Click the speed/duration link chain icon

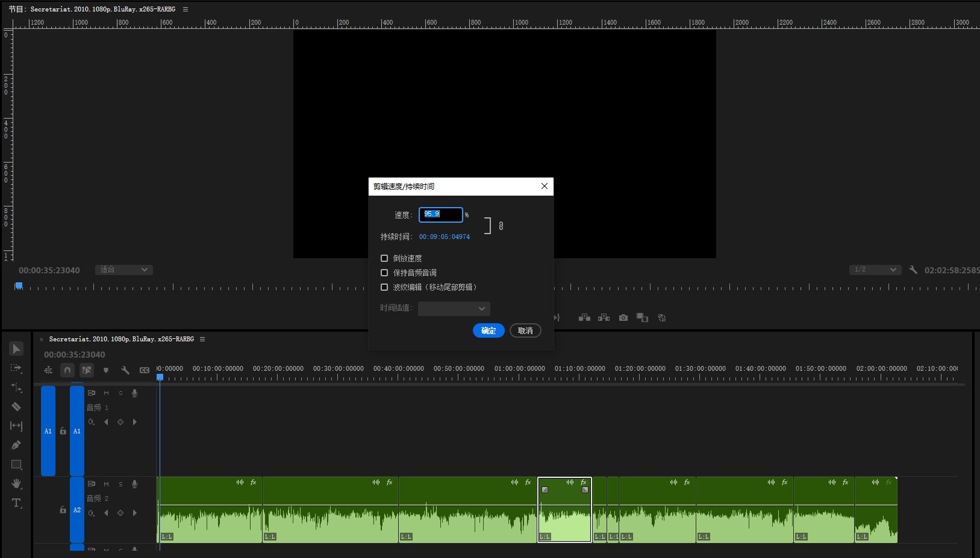click(501, 226)
